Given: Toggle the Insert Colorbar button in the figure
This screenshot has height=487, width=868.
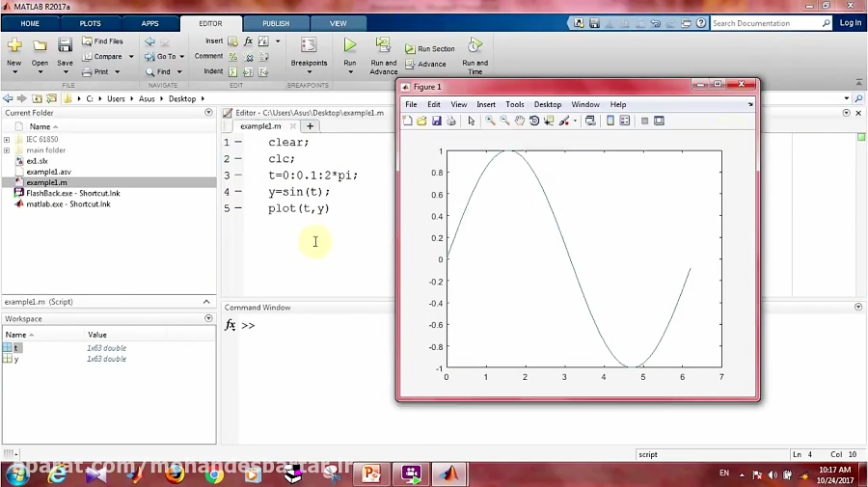Looking at the screenshot, I should (610, 121).
